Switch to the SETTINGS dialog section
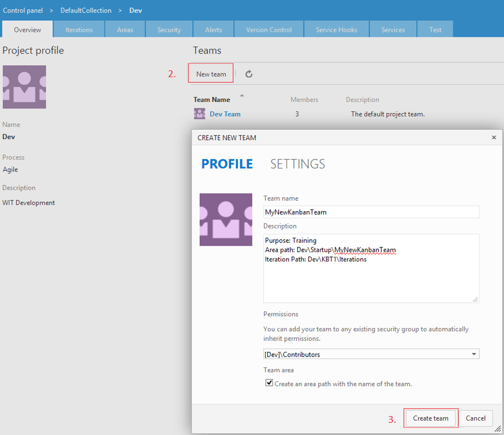 [297, 164]
